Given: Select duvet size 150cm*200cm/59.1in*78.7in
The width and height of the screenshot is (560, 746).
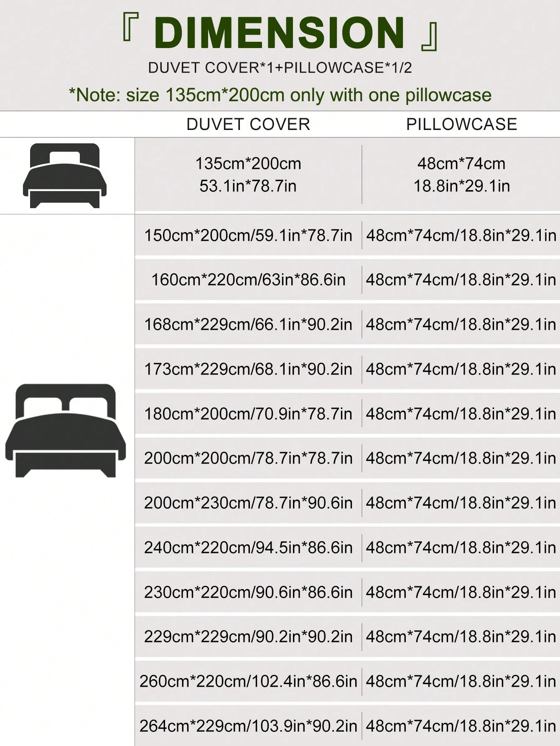Looking at the screenshot, I should 248,235.
